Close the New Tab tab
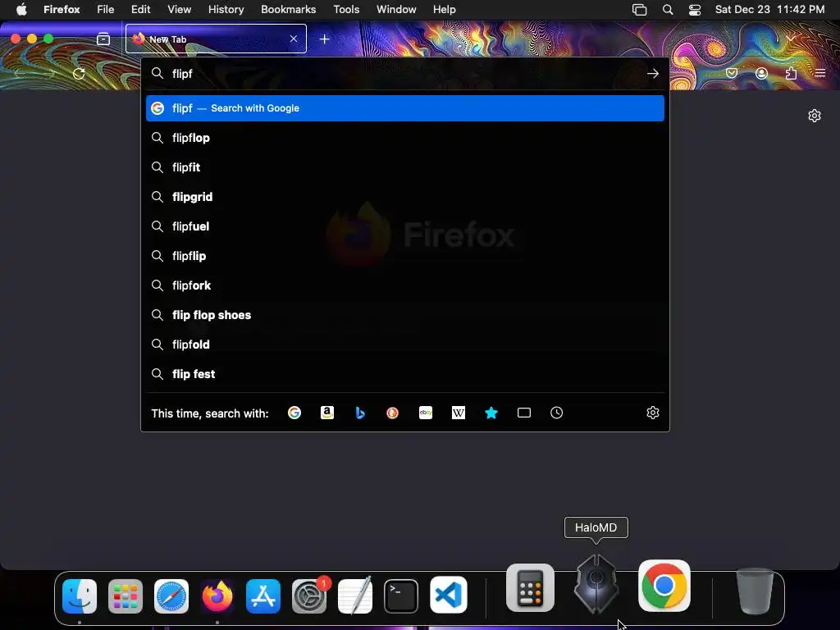840x630 pixels. [x=294, y=39]
